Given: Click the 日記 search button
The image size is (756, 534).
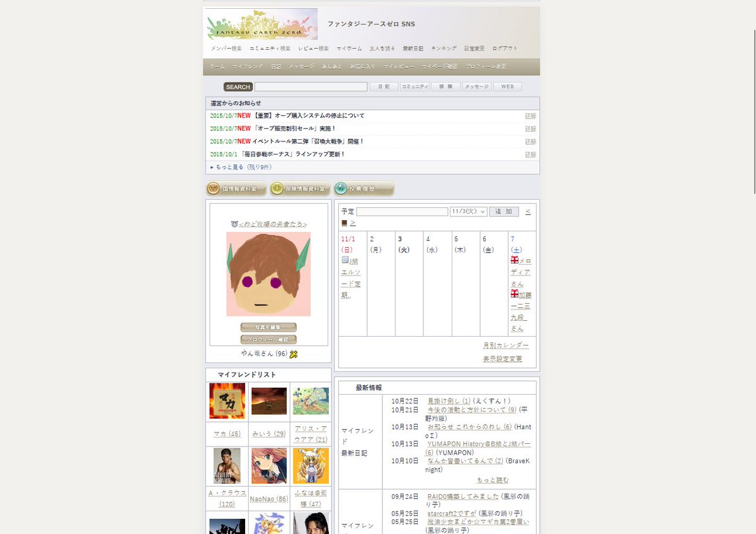Looking at the screenshot, I should tap(384, 87).
